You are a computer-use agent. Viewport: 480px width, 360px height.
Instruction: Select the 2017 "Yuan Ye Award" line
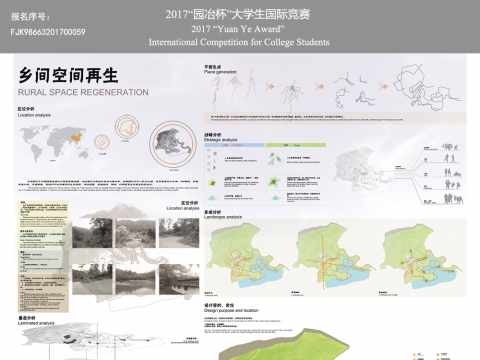[x=238, y=29]
